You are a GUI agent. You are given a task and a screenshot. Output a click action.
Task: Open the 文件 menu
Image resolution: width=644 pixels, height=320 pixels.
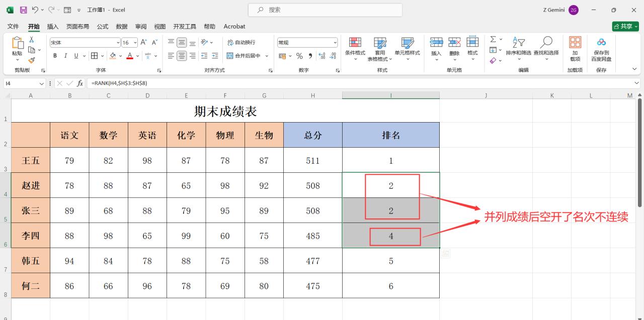tap(13, 26)
